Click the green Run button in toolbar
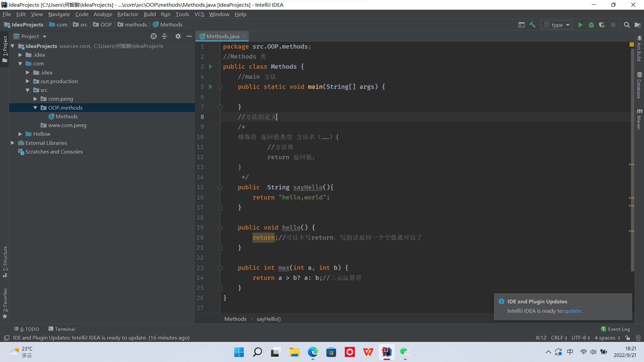This screenshot has height=362, width=644. (x=580, y=25)
